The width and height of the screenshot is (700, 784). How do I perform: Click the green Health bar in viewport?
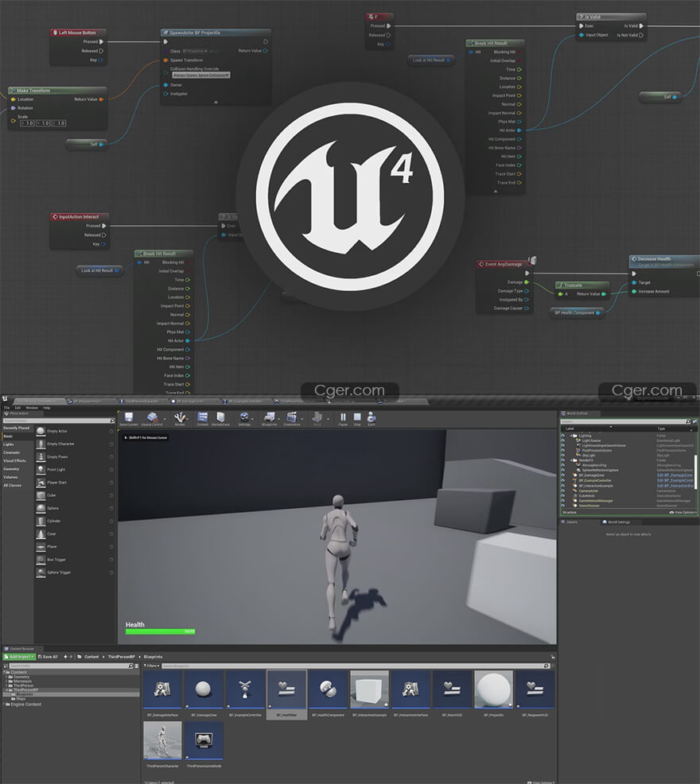click(160, 631)
